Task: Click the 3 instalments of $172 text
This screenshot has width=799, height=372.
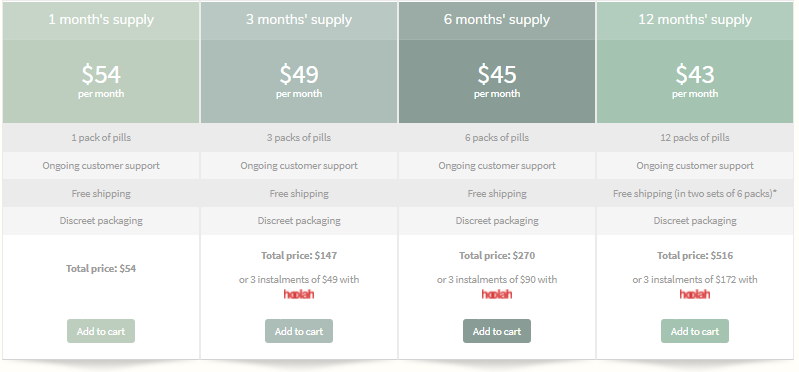Action: (x=695, y=279)
